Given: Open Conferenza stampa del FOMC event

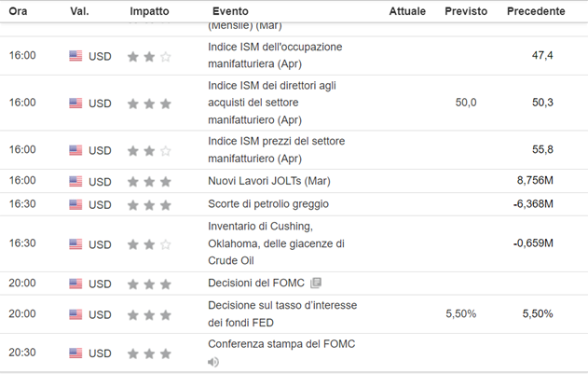Looking at the screenshot, I should pos(281,344).
